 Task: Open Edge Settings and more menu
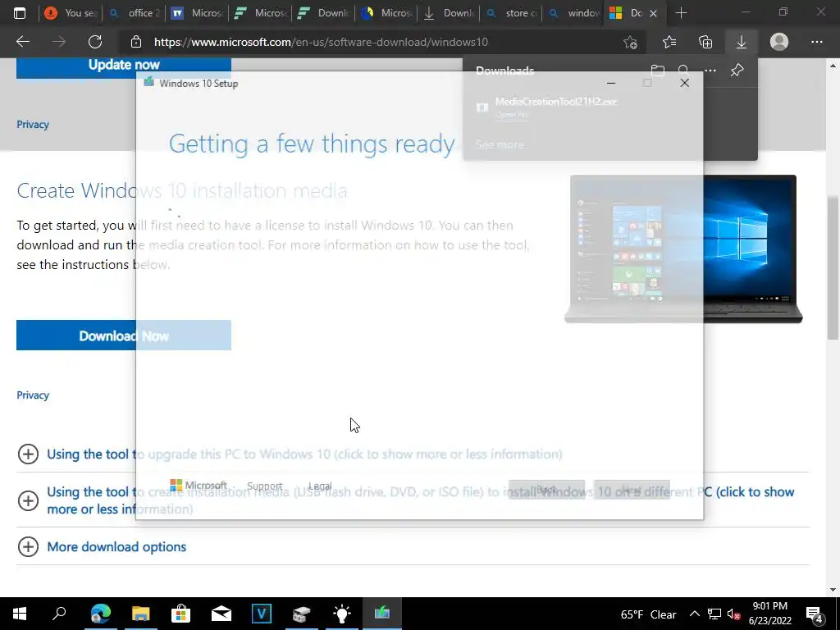coord(816,42)
